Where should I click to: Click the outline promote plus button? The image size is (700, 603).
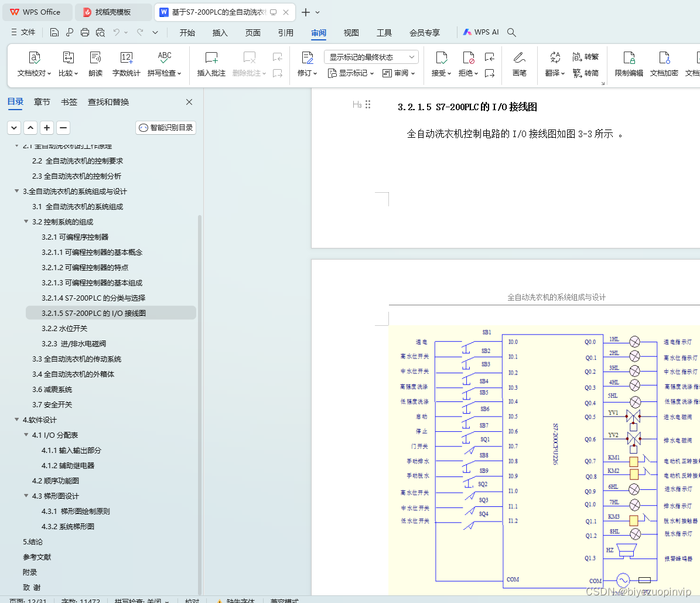(47, 127)
